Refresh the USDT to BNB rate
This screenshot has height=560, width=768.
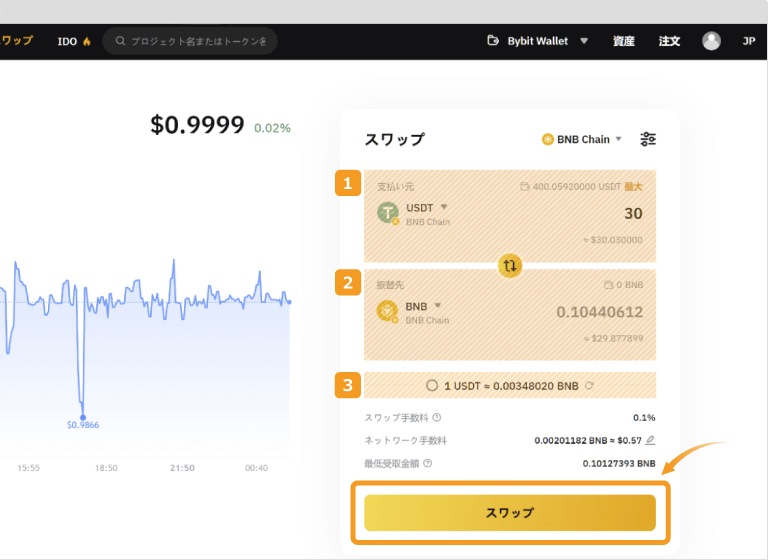click(x=589, y=386)
